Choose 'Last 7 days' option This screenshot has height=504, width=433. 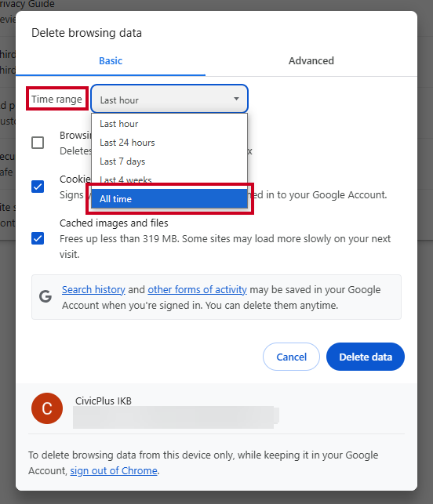169,161
